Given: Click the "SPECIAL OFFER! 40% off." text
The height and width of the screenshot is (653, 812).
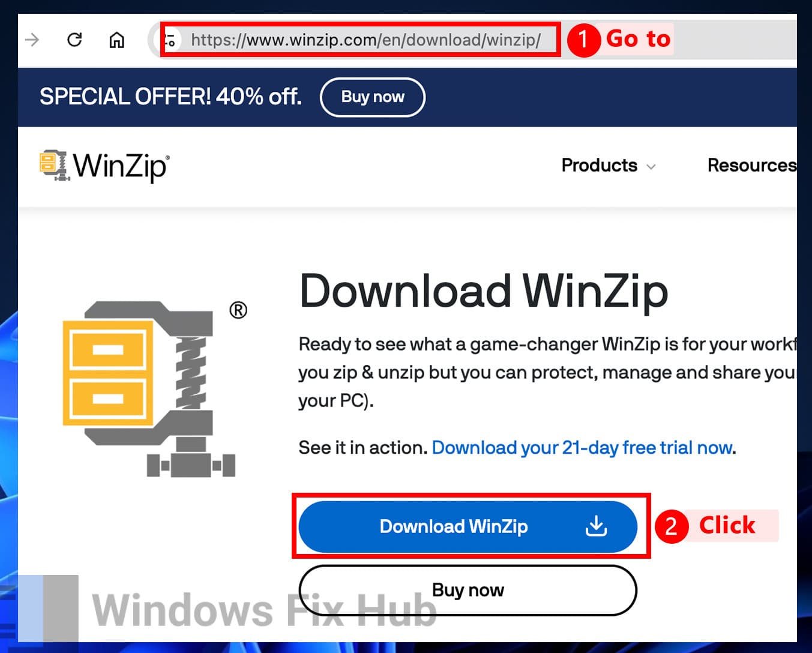Looking at the screenshot, I should click(x=170, y=97).
